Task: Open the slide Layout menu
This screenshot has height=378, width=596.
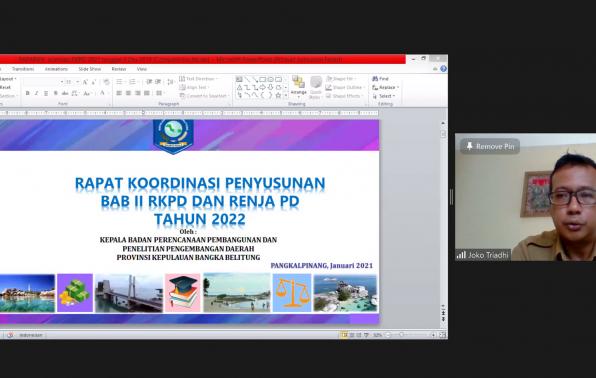Action: click(8, 79)
